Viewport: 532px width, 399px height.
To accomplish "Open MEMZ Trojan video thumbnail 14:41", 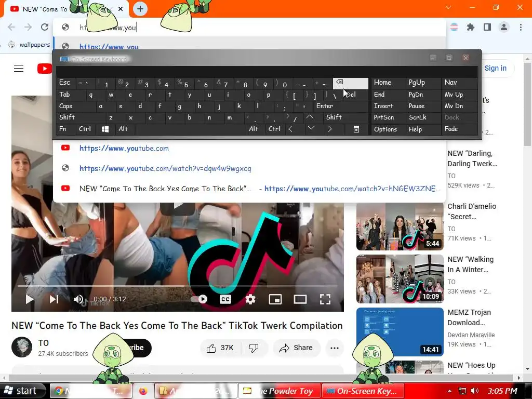I will [400, 332].
